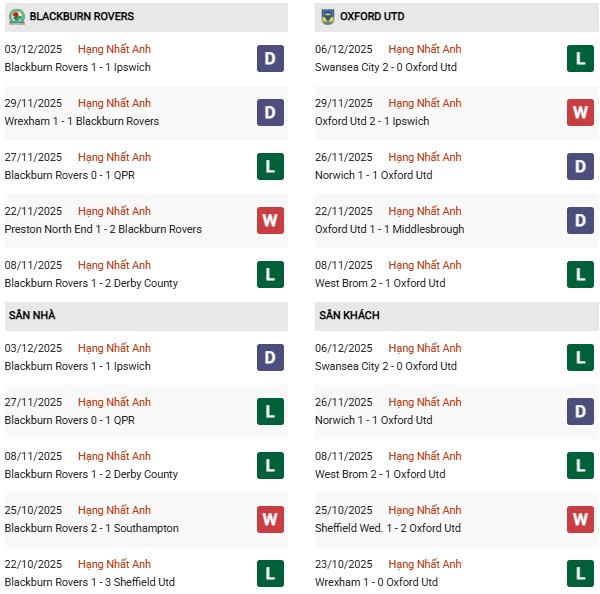Select the SÂN NHÀ section header
Screen dimensions: 600x594
tap(31, 316)
